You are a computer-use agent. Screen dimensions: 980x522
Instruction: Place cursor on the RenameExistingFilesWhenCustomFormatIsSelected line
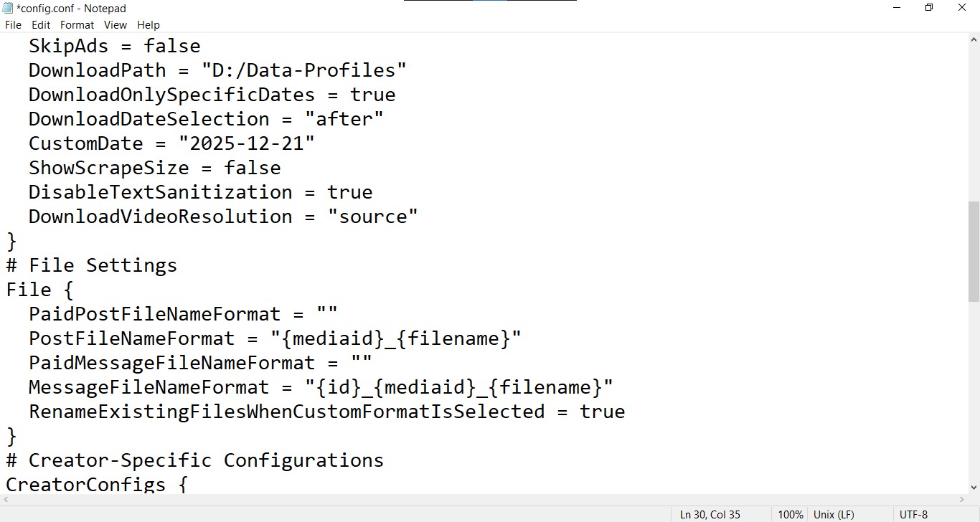pyautogui.click(x=287, y=412)
